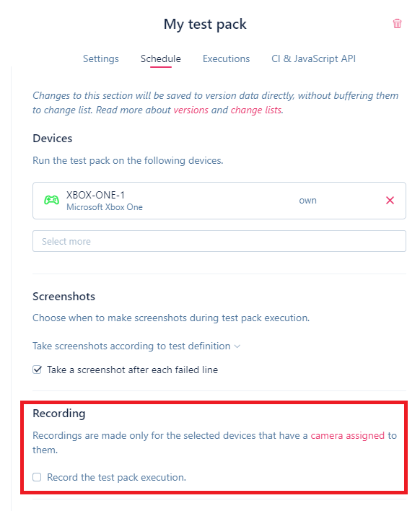Click the My test pack title
420x511 pixels.
[205, 25]
